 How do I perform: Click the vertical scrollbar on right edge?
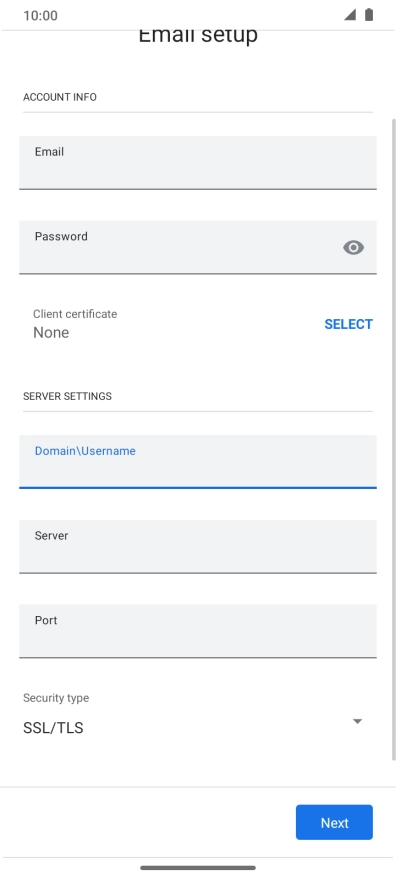click(394, 438)
